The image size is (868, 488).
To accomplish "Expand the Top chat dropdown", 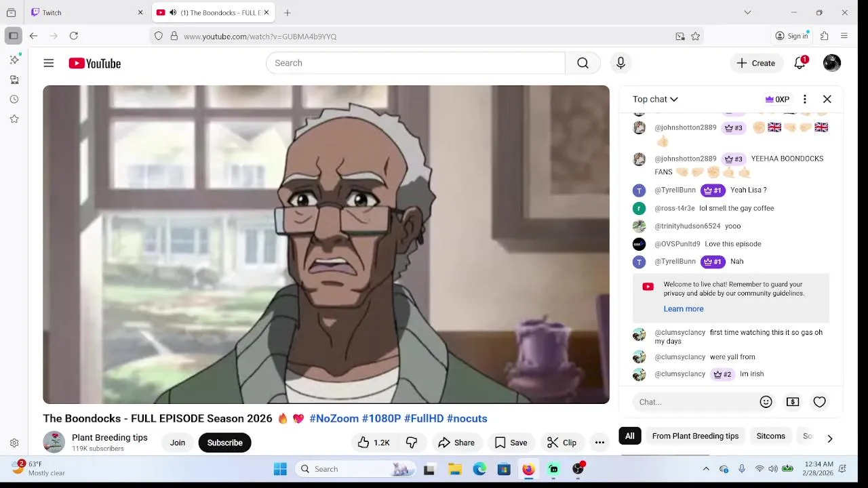I will point(655,99).
